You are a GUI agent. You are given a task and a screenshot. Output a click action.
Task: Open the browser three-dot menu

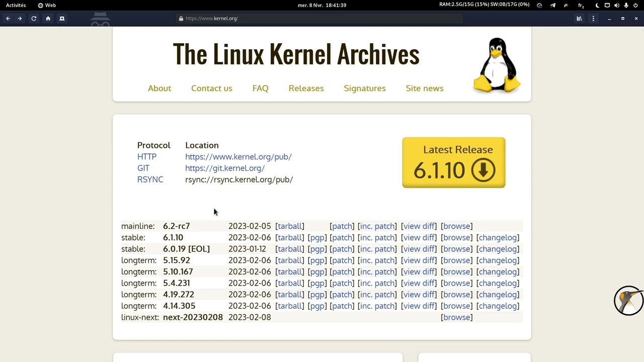pos(593,19)
